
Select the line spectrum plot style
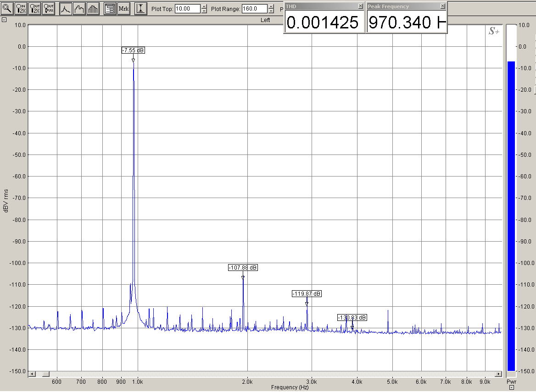coord(66,9)
